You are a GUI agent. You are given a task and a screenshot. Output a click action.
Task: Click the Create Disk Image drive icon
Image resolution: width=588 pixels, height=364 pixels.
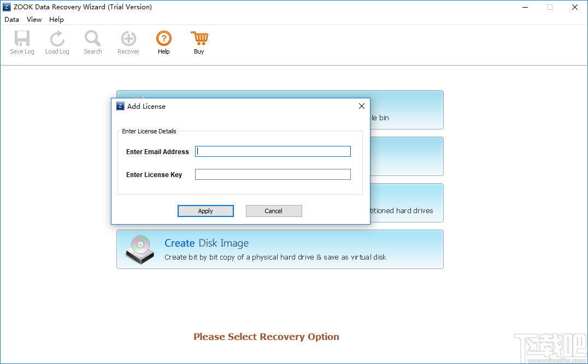tap(140, 249)
